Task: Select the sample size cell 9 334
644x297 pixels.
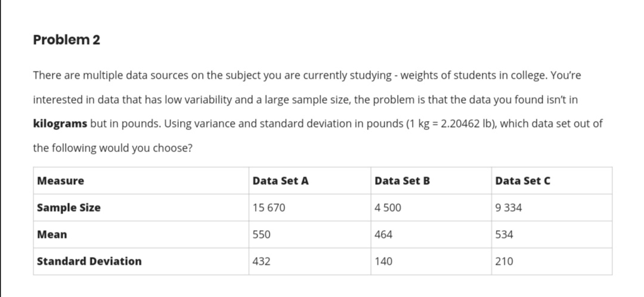Action: click(509, 208)
